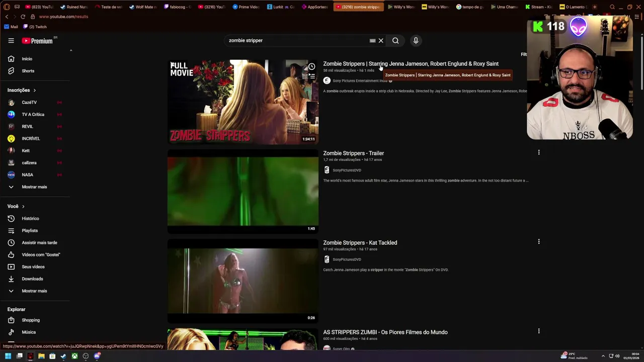Open Sony Pictures Entertainment India channel
Viewport: 644px width, 362px height.
point(360,80)
